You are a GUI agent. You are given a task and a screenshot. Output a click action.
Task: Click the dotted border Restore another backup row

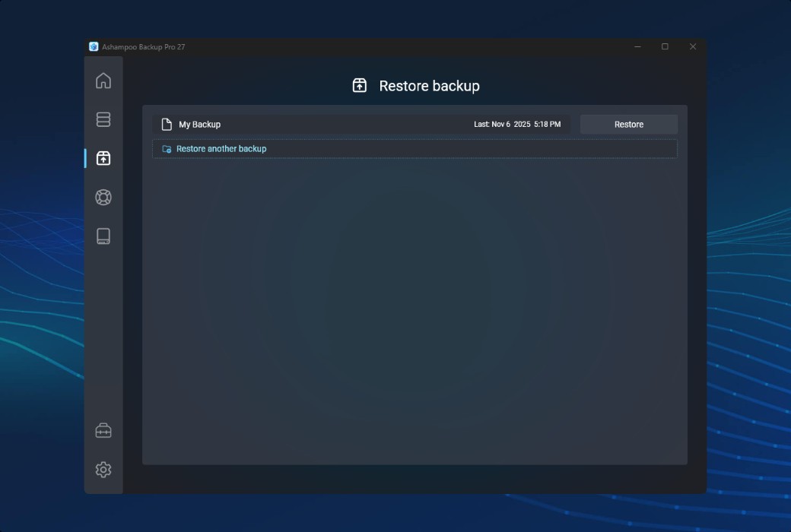coord(415,149)
